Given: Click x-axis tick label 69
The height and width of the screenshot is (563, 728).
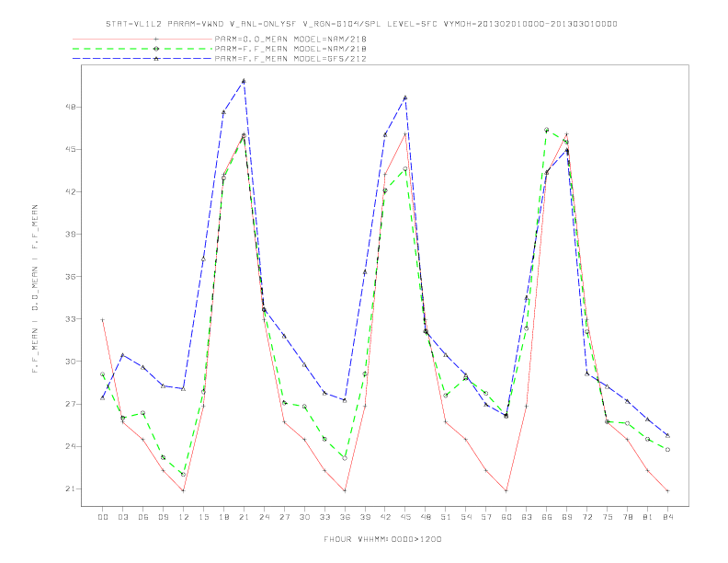Looking at the screenshot, I should (567, 517).
